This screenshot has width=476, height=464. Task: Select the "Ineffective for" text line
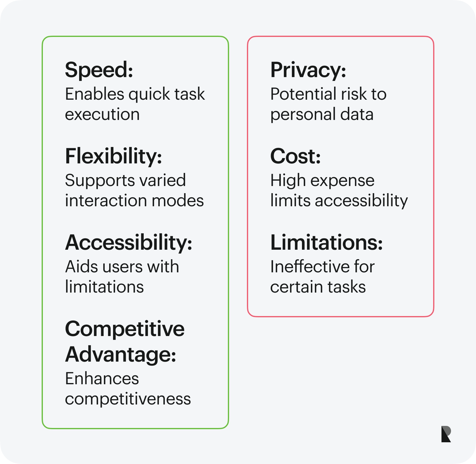(322, 267)
